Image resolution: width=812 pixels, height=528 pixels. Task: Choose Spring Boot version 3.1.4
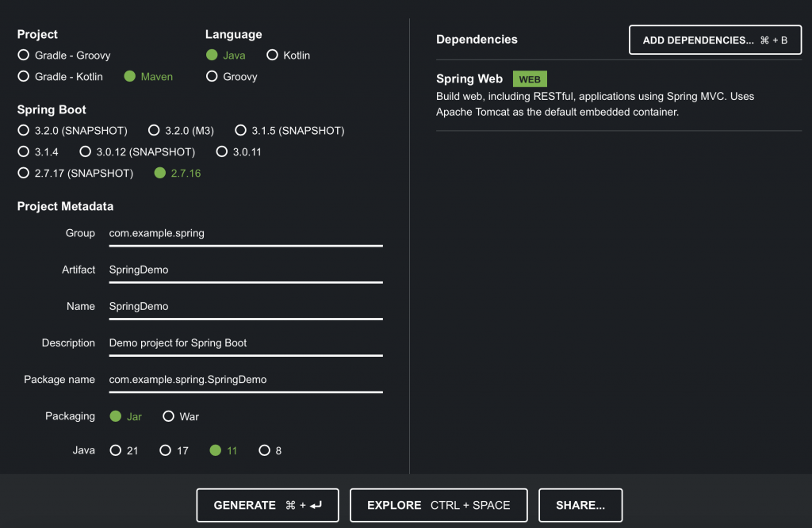pos(37,151)
